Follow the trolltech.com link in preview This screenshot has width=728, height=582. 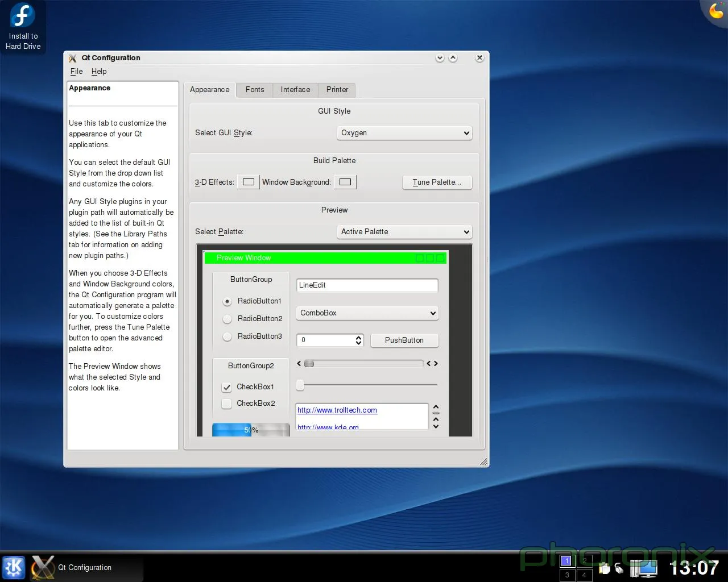click(337, 410)
